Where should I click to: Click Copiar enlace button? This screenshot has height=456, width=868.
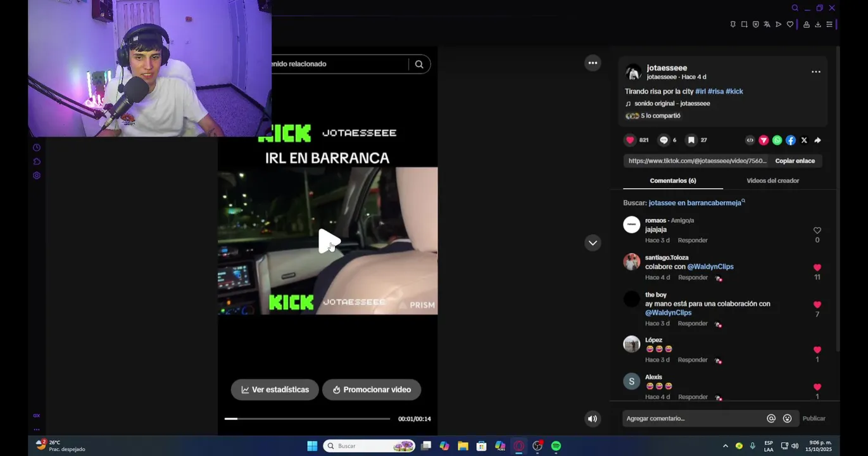795,161
